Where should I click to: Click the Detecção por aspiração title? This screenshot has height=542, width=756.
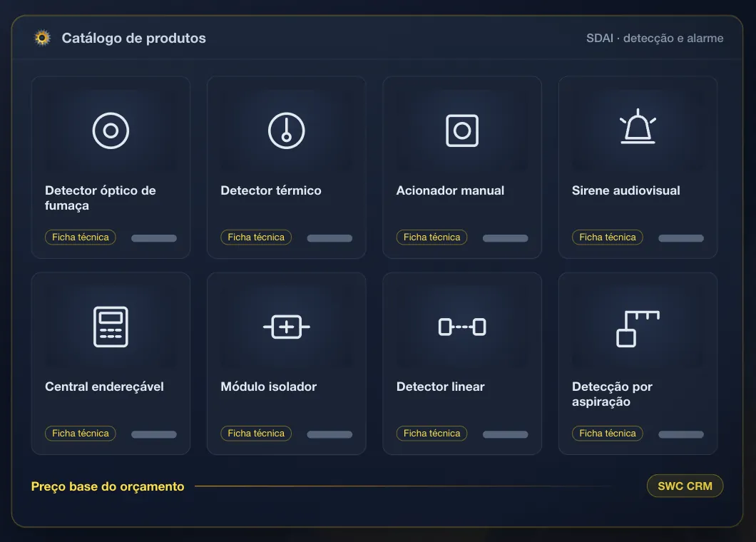[x=612, y=394]
